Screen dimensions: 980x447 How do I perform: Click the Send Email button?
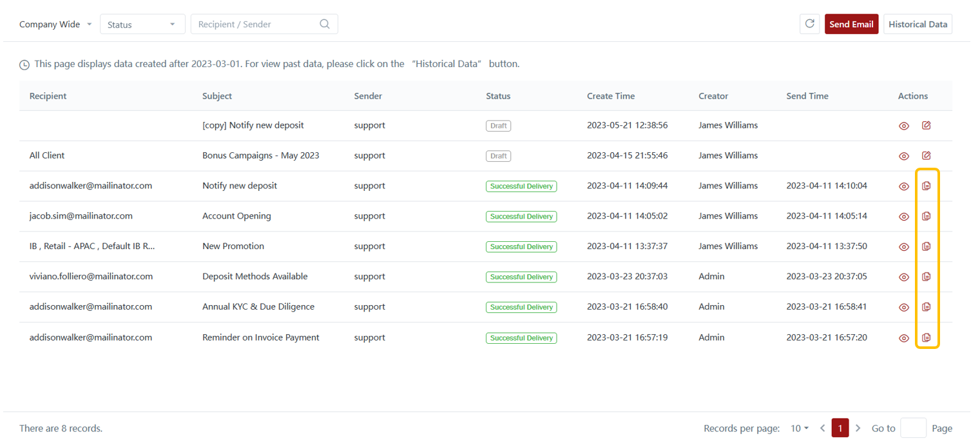[x=851, y=25]
